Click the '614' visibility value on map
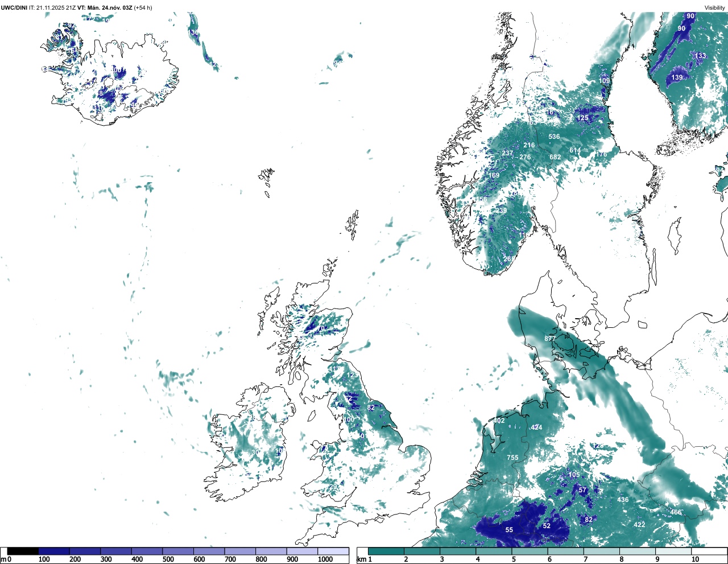This screenshot has width=728, height=564. tap(575, 151)
